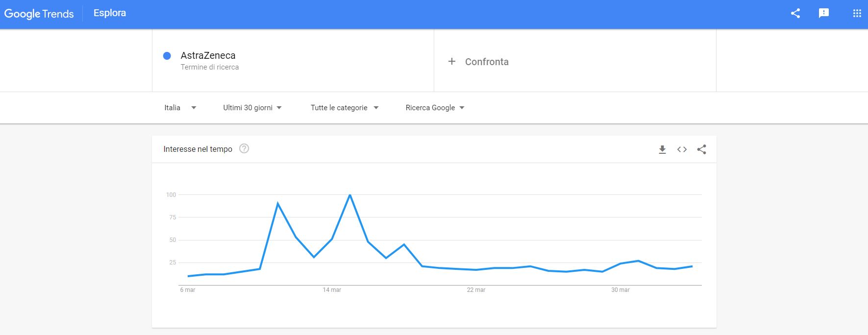Open the Google apps grid
The image size is (868, 335).
[x=857, y=14]
